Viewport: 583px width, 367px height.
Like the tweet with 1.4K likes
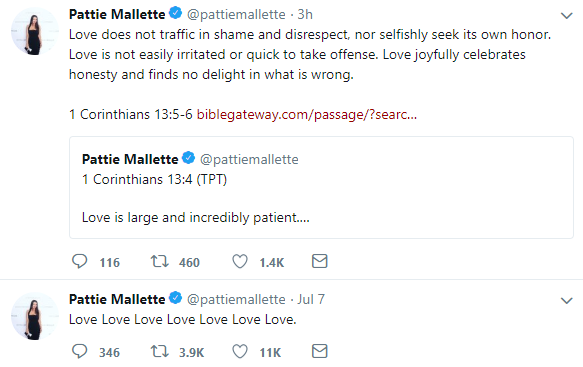pyautogui.click(x=240, y=261)
